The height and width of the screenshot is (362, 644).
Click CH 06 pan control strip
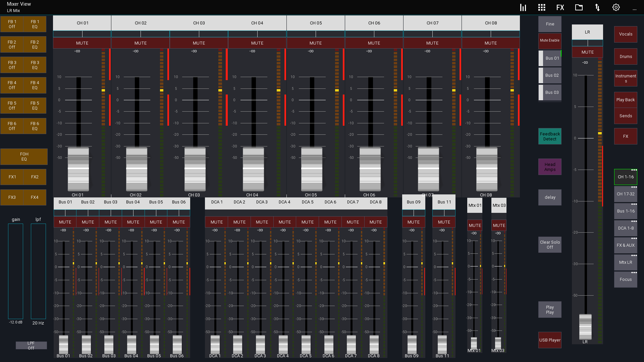[x=374, y=34]
